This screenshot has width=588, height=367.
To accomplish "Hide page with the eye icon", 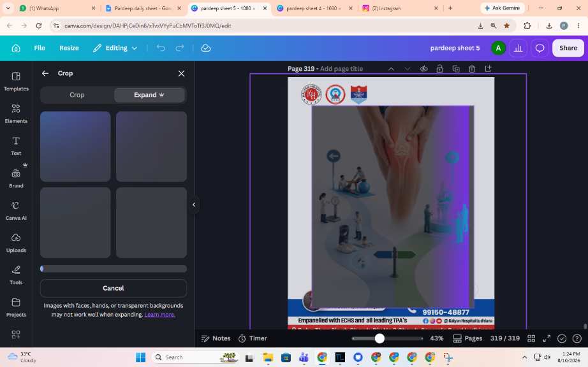I will (423, 69).
